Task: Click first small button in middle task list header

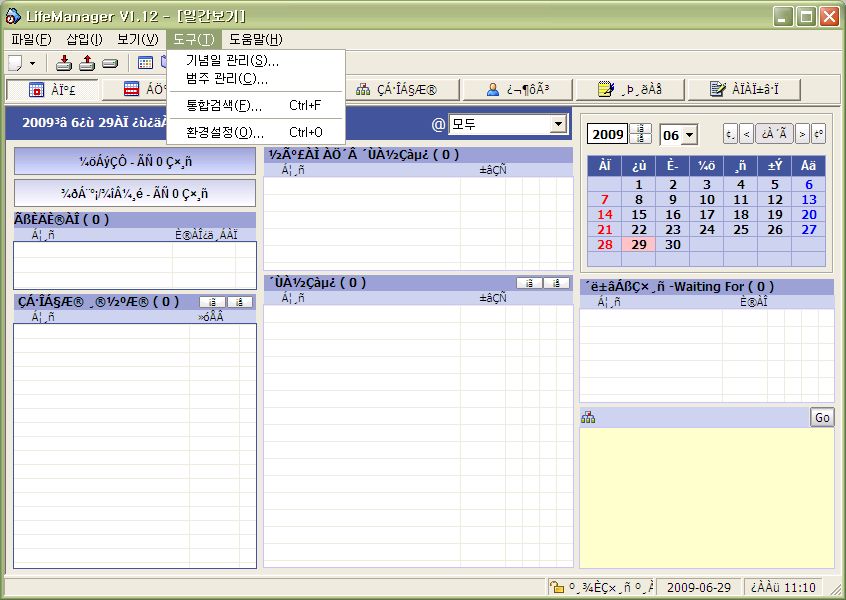Action: [529, 283]
